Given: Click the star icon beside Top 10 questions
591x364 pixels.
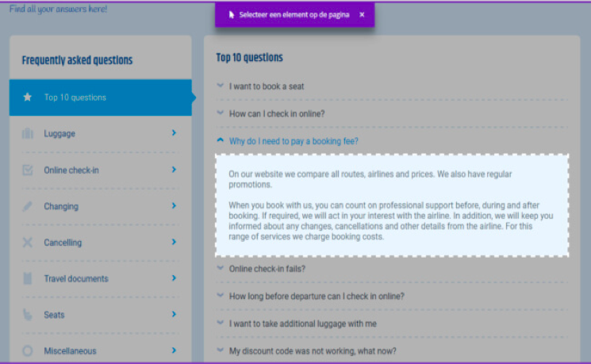Looking at the screenshot, I should pyautogui.click(x=28, y=98).
